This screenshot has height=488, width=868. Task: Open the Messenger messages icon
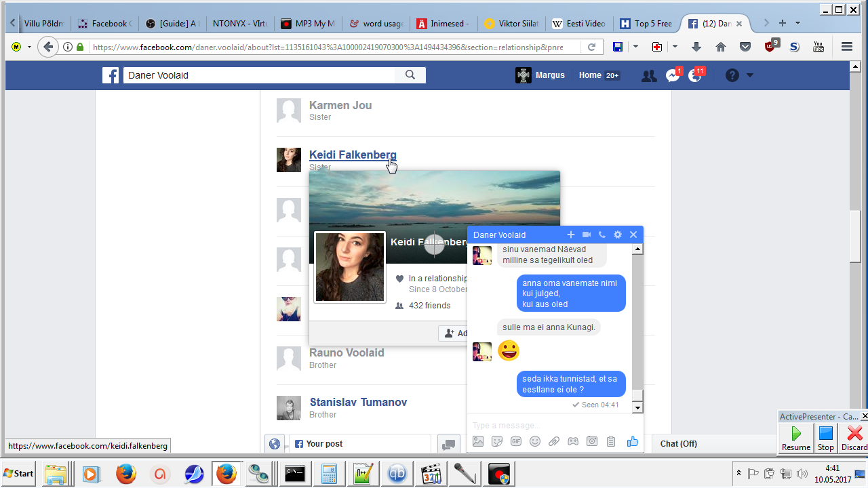(x=672, y=76)
